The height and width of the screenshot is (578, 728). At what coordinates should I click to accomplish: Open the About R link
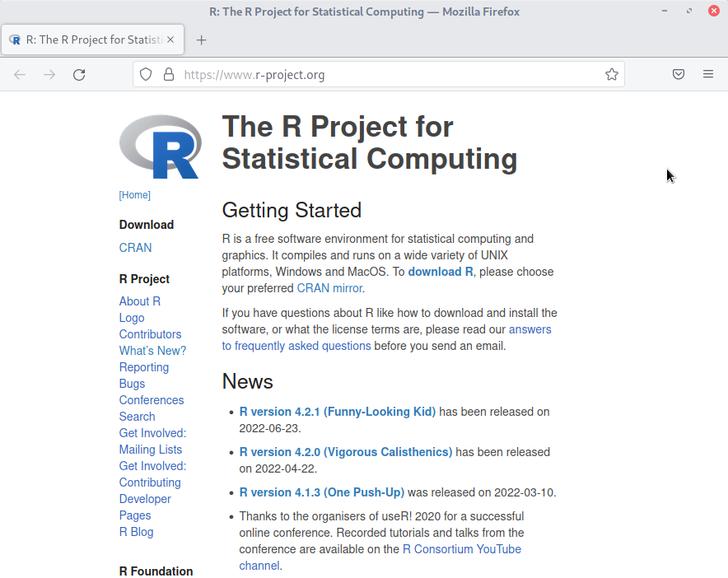[140, 301]
